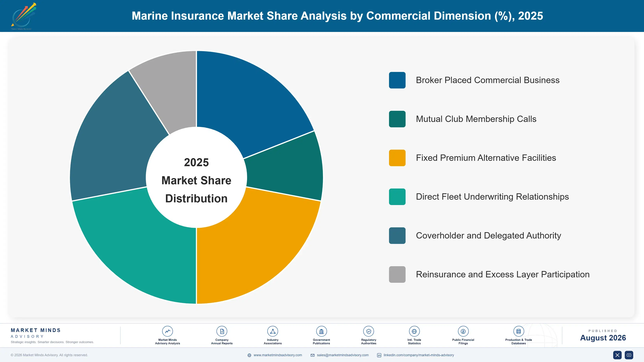644x362 pixels.
Task: Click the Government Publications building icon
Action: pyautogui.click(x=321, y=331)
